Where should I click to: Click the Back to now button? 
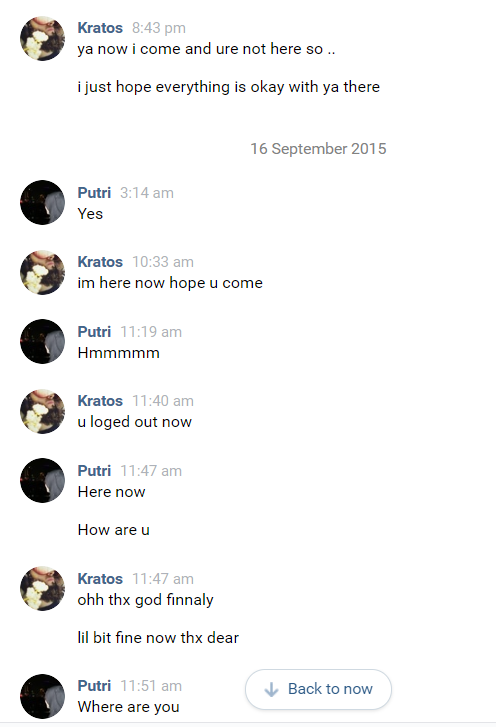(x=318, y=689)
